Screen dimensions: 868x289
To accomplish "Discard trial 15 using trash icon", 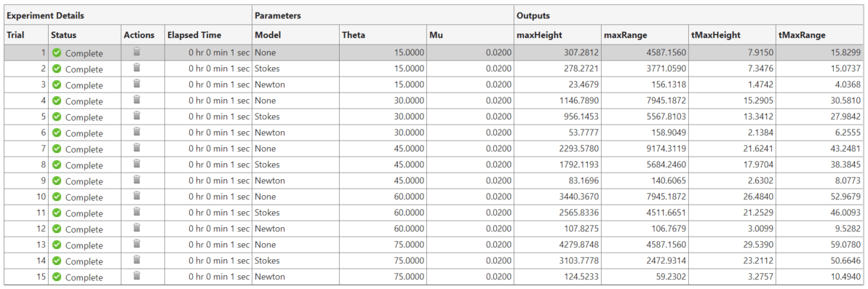I will coord(137,277).
